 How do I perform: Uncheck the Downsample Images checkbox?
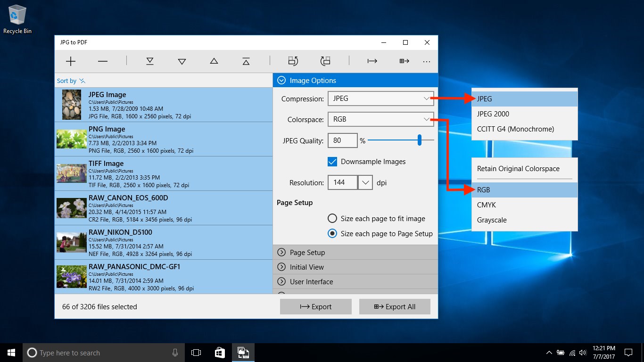(332, 162)
